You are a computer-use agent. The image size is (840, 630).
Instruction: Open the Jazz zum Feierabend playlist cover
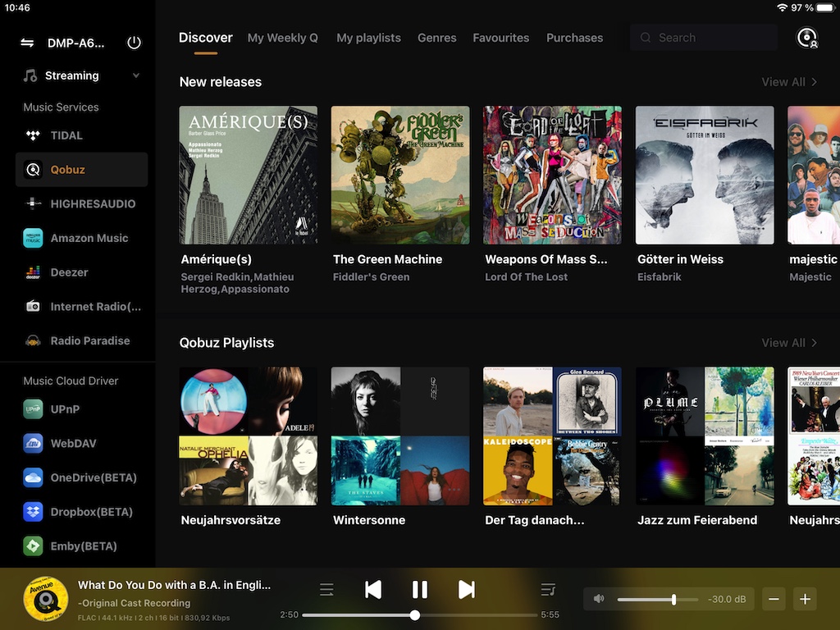(x=705, y=436)
